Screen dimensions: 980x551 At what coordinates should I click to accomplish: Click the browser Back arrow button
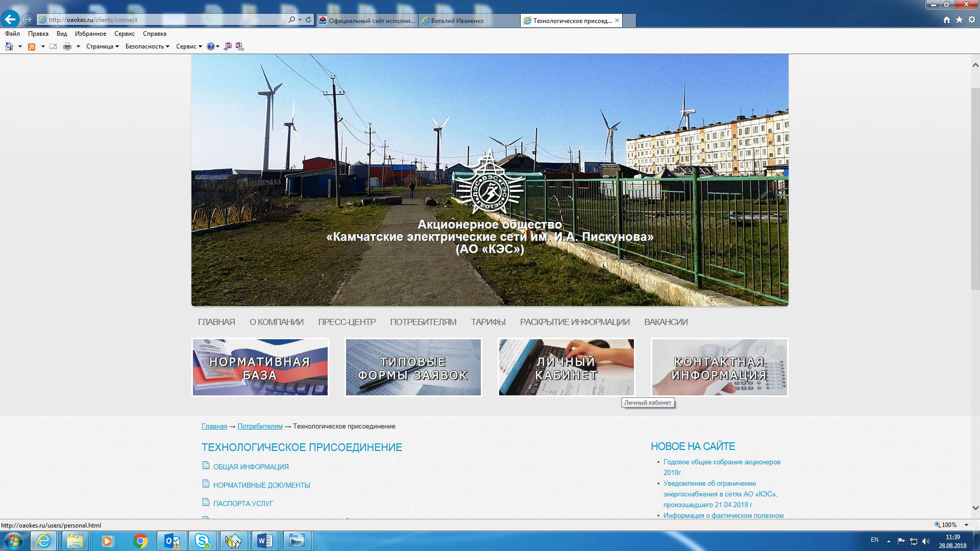10,19
